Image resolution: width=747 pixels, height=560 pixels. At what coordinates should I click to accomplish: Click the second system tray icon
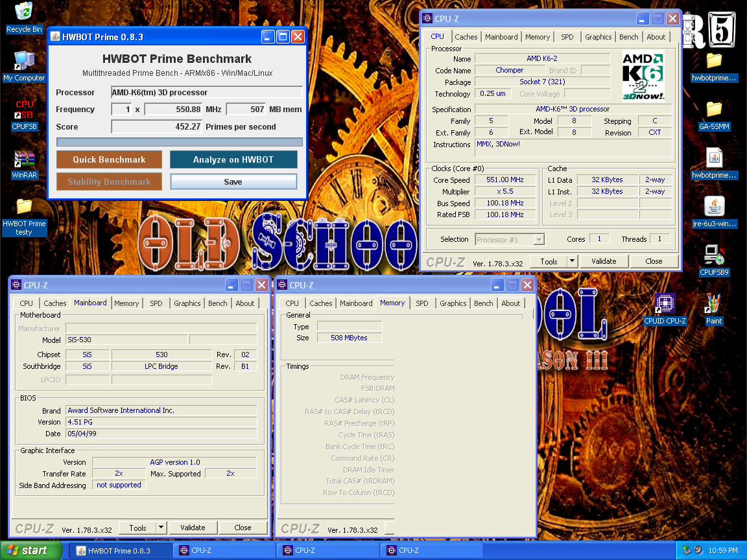698,550
